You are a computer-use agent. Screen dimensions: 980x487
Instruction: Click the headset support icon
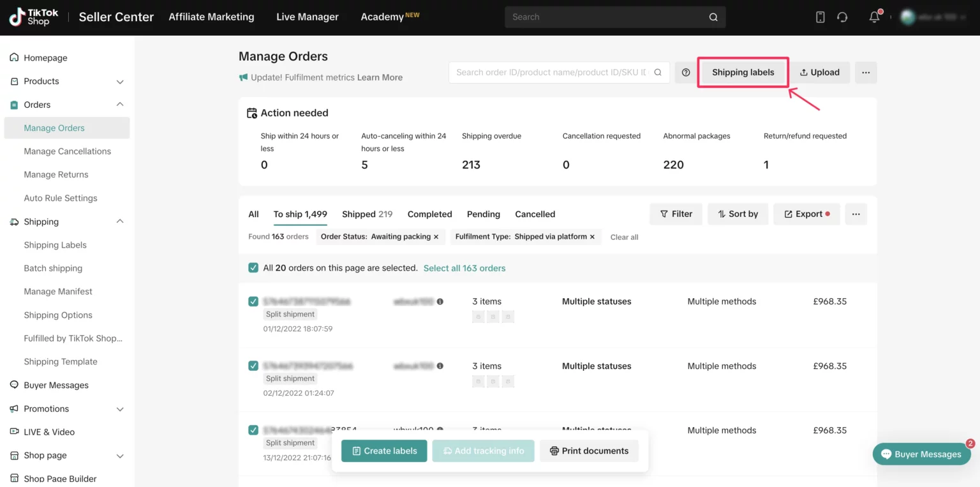pos(842,17)
